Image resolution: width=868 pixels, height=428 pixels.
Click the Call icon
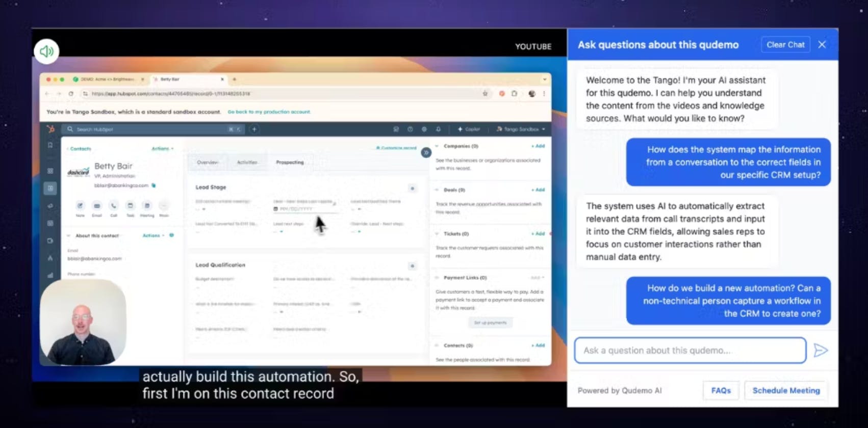113,206
